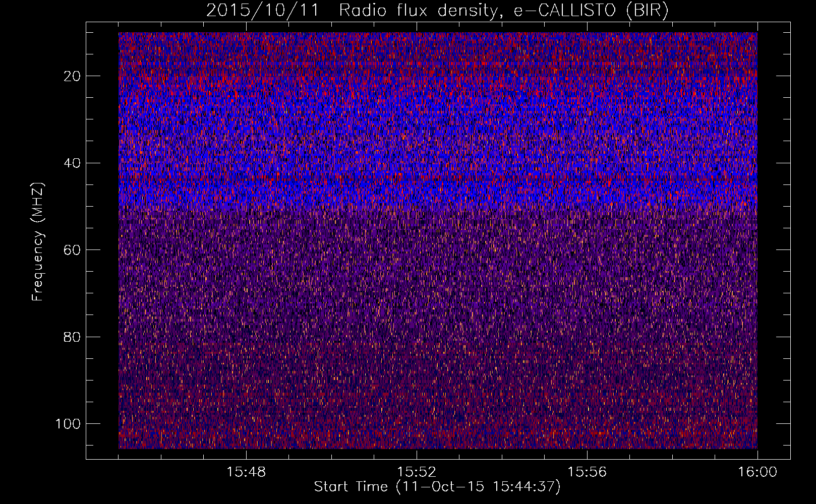
Task: Click the "Start Time (11-Oct-15 15:44:37)" axis label
Action: tap(437, 487)
